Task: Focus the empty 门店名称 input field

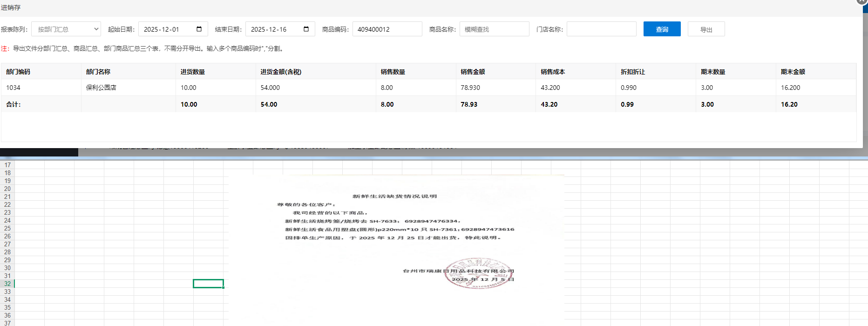Action: pos(601,29)
